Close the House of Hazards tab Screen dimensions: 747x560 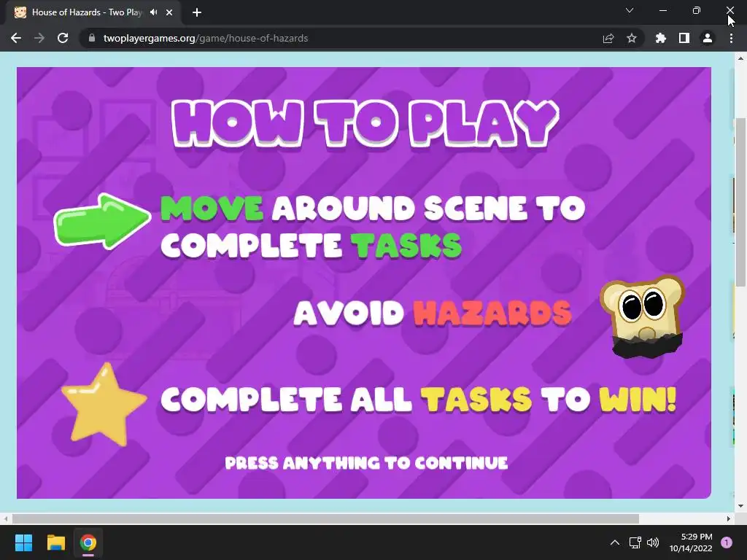coord(169,12)
